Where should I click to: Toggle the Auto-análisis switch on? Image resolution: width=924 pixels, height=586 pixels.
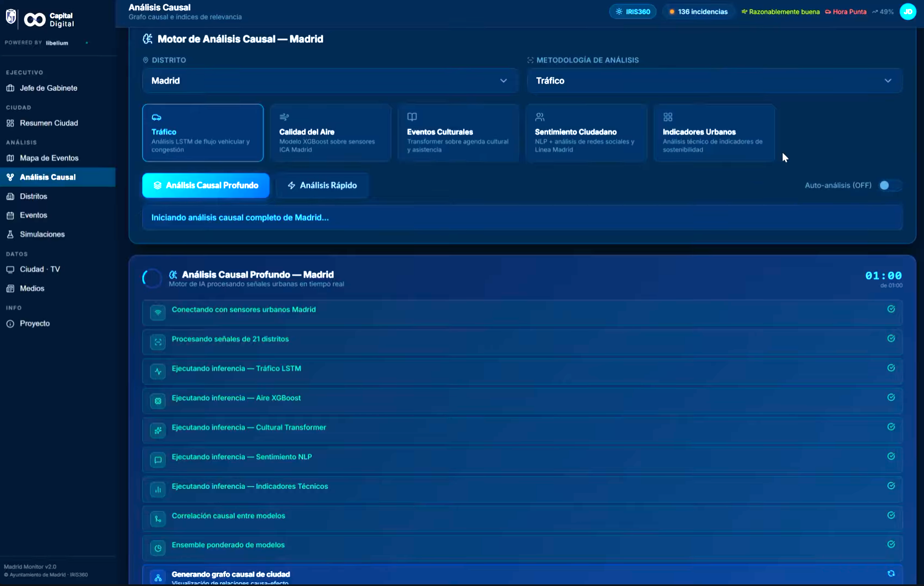[x=889, y=186]
